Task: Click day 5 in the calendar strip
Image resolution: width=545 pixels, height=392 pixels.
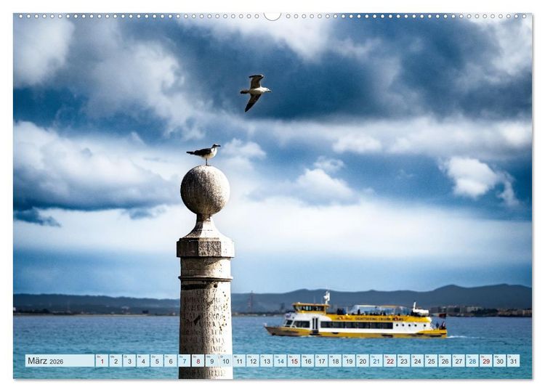Action: tap(157, 361)
